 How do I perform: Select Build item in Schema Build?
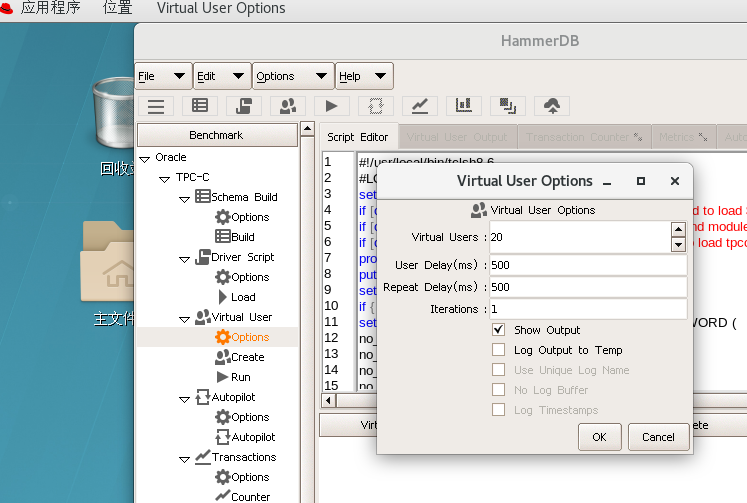coord(235,237)
